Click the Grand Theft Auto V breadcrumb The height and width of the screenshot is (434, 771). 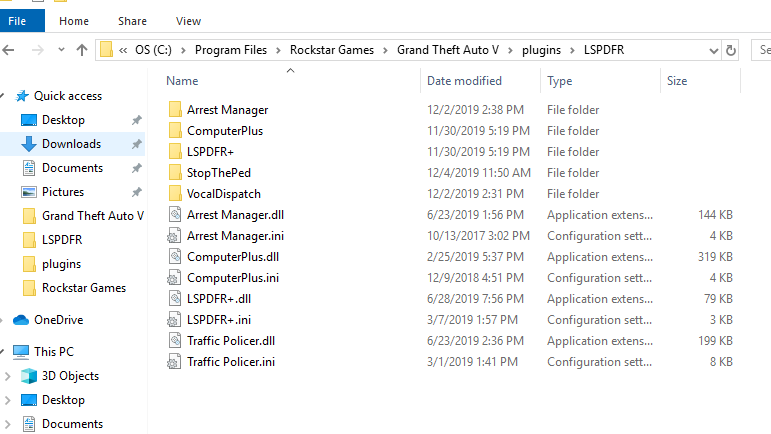(454, 50)
